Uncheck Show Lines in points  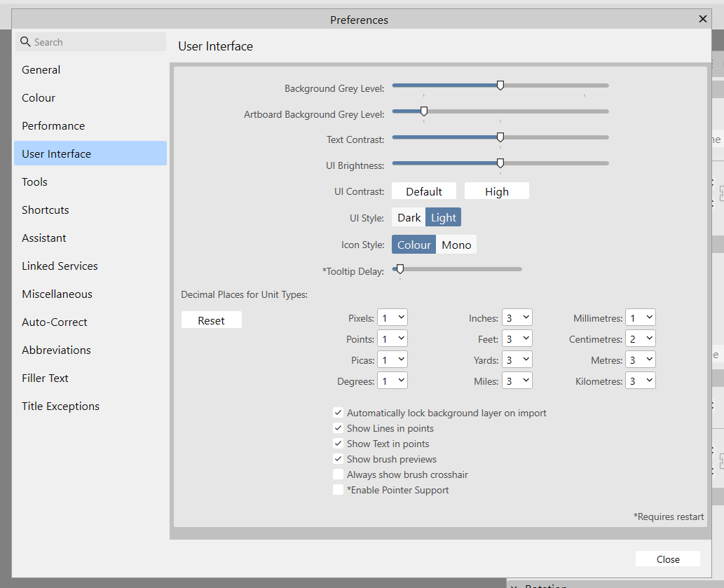[339, 428]
